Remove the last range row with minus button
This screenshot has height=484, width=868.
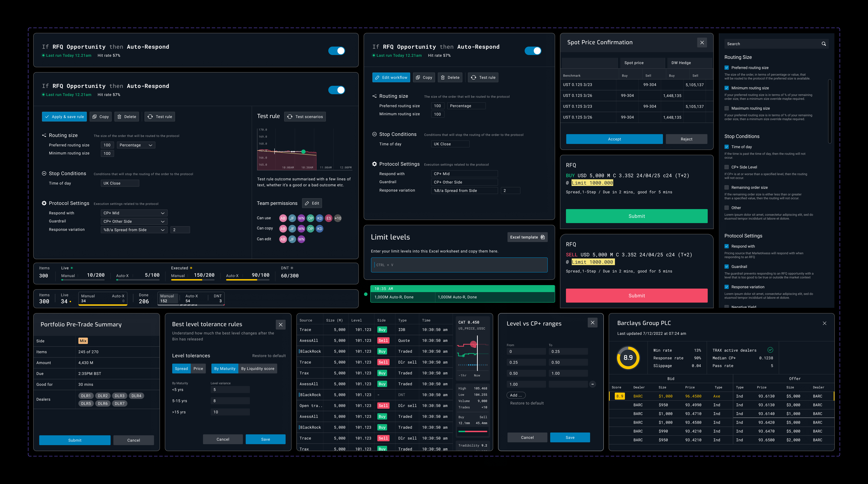click(x=593, y=384)
